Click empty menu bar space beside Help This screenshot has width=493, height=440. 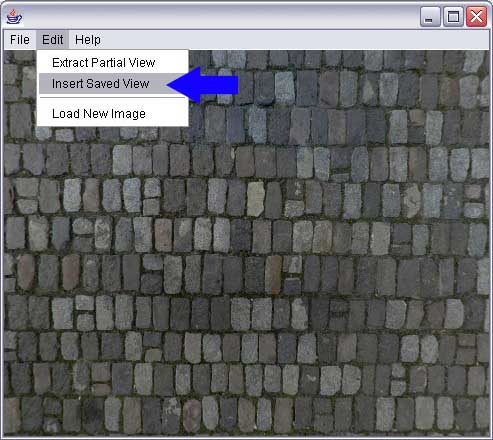(x=293, y=40)
